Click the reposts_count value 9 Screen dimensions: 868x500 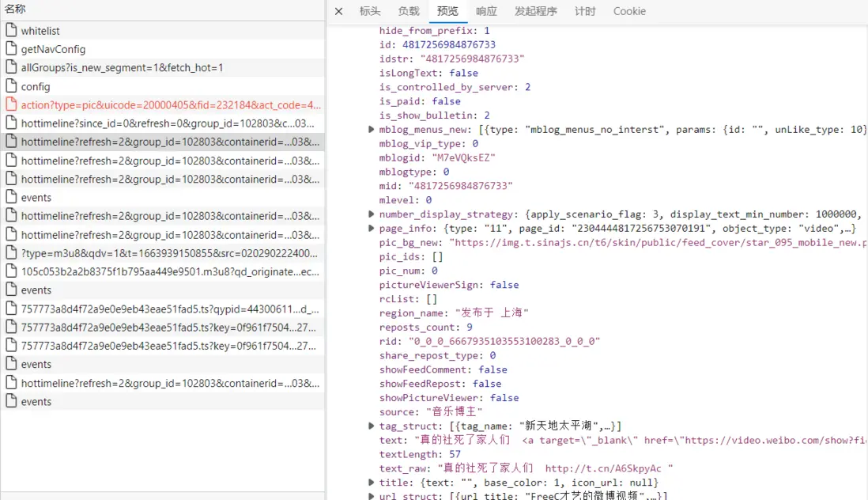[x=470, y=328]
